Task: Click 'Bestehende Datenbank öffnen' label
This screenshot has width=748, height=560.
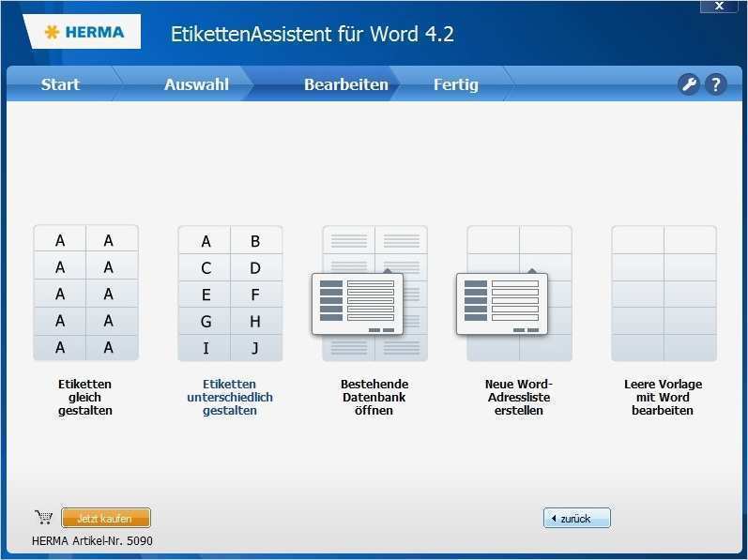Action: click(x=374, y=397)
